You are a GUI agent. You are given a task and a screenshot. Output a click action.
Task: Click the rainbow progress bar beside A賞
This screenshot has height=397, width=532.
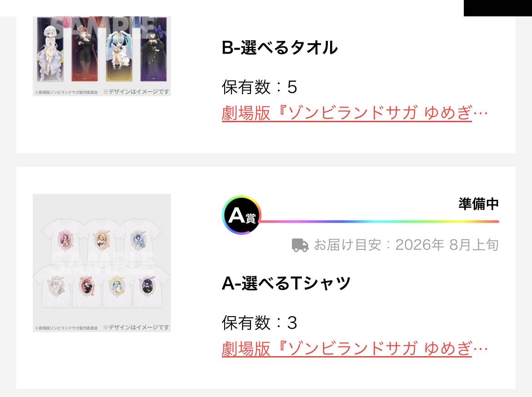379,222
